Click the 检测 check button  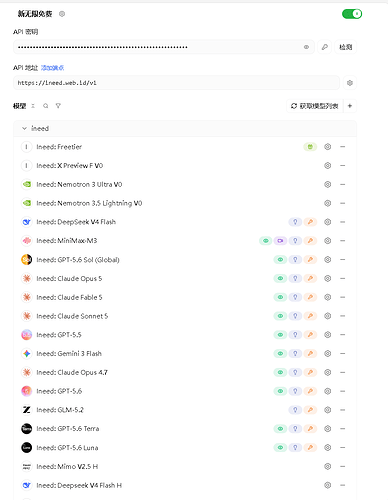345,47
